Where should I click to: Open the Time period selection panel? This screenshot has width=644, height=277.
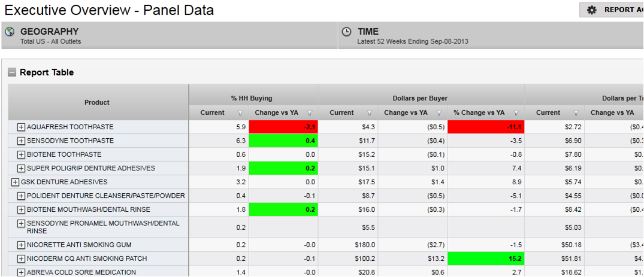pyautogui.click(x=490, y=36)
